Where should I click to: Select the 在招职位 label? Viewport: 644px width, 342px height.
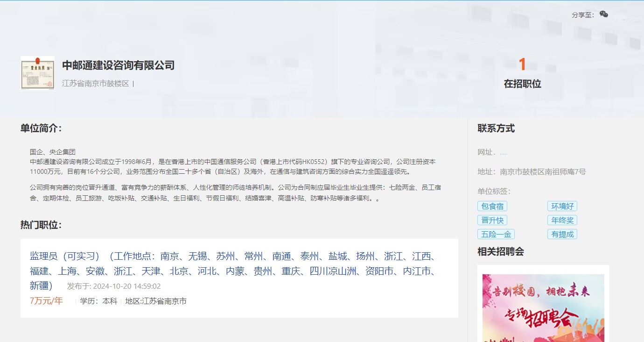tap(522, 84)
